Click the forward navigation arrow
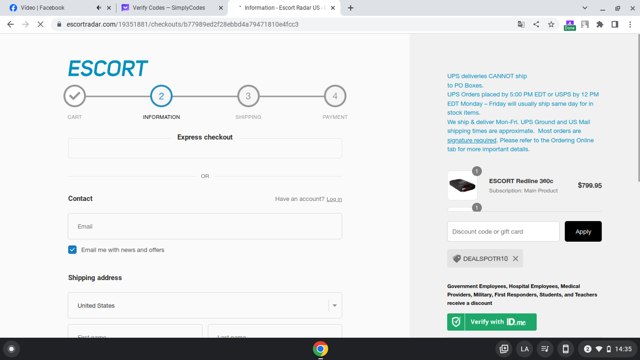Image resolution: width=640 pixels, height=360 pixels. click(25, 24)
